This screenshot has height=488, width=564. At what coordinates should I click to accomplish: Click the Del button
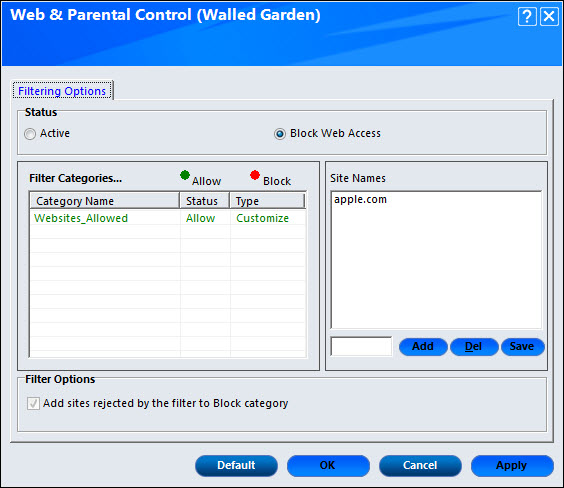pos(474,347)
